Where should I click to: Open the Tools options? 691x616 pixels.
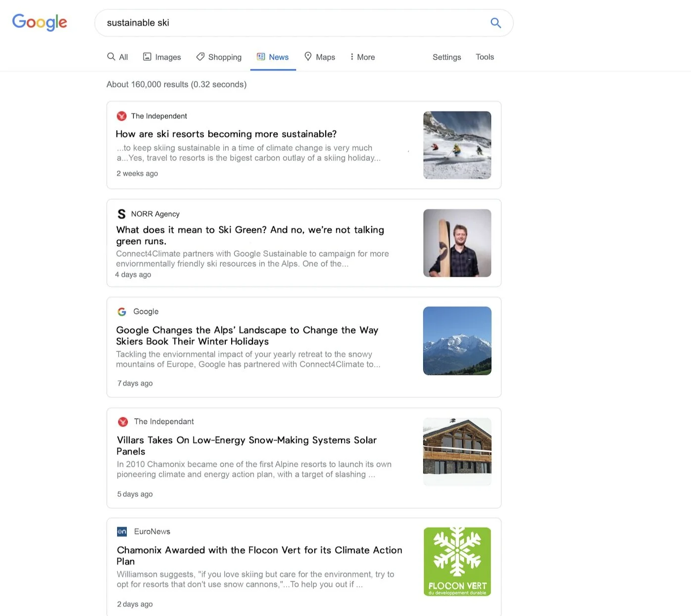click(x=485, y=57)
